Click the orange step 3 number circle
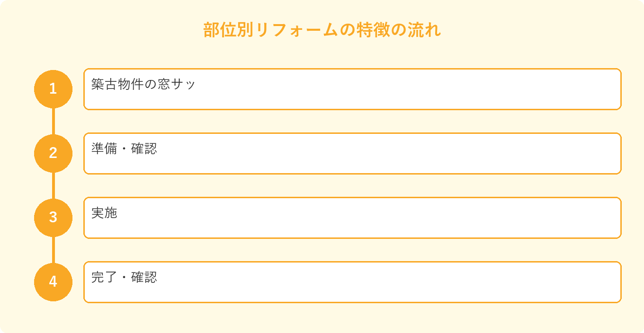This screenshot has width=644, height=333. [53, 218]
